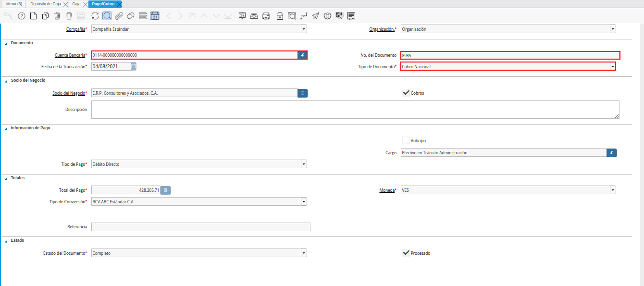
Task: Open the Moneda dropdown
Action: [x=613, y=190]
